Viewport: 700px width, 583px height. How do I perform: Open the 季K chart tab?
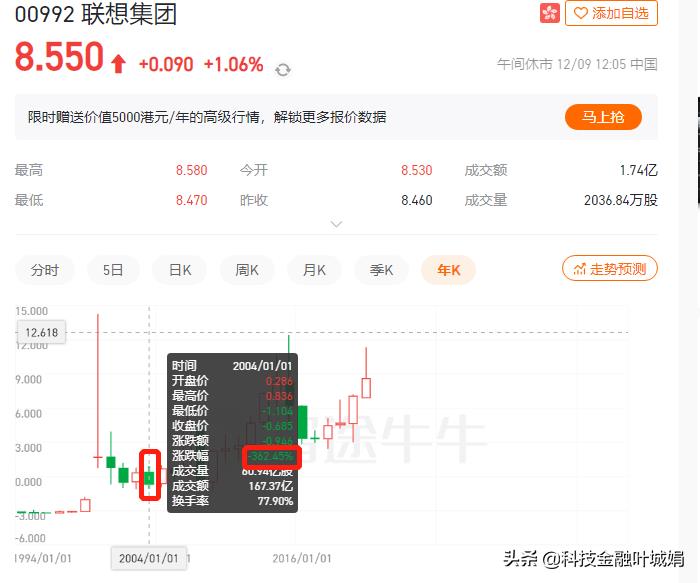(381, 270)
